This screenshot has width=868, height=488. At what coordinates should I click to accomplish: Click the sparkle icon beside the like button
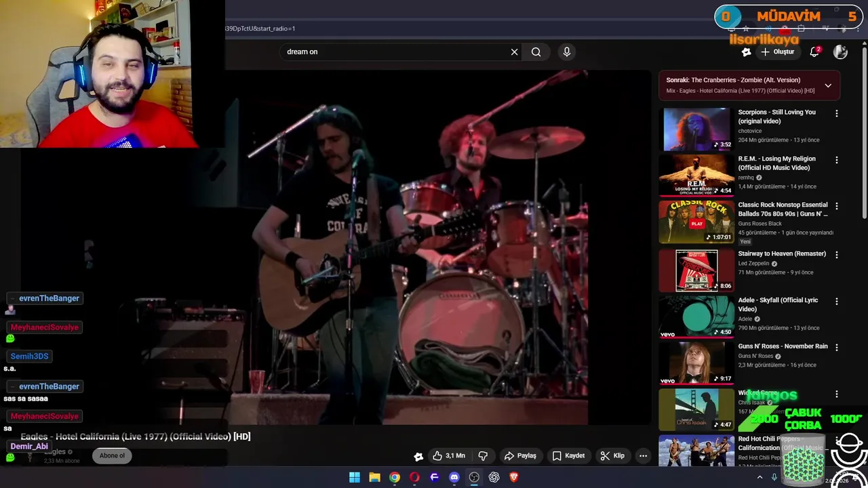[418, 456]
